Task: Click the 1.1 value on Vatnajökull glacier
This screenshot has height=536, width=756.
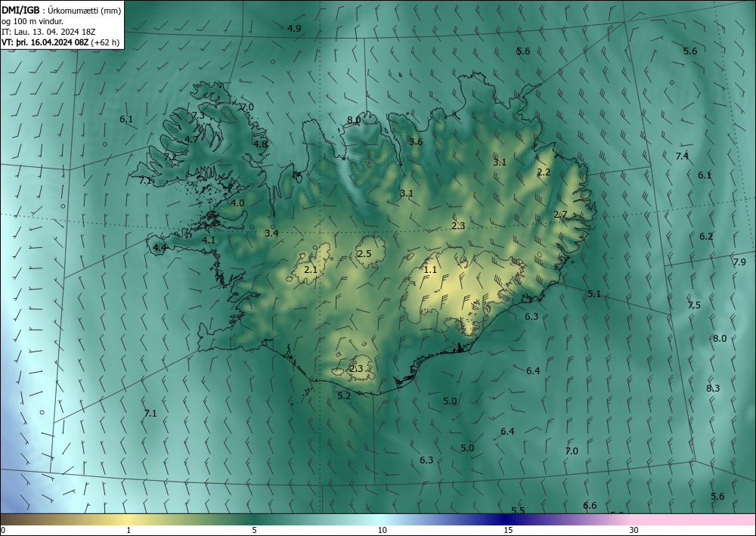Action: pos(430,269)
